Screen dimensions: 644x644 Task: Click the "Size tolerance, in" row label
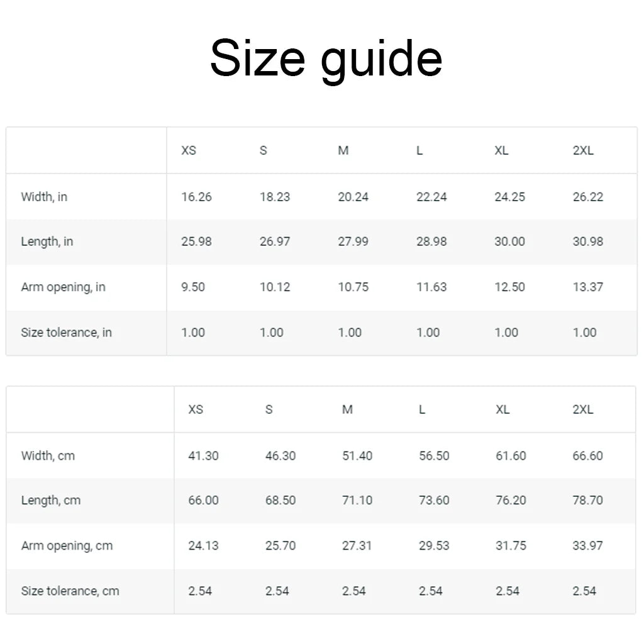click(x=66, y=333)
